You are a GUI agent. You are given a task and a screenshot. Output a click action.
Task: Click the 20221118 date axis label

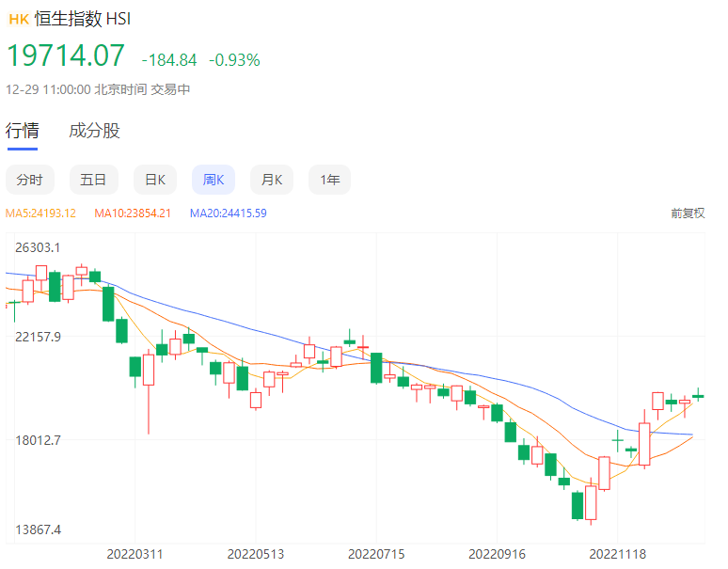pyautogui.click(x=618, y=554)
